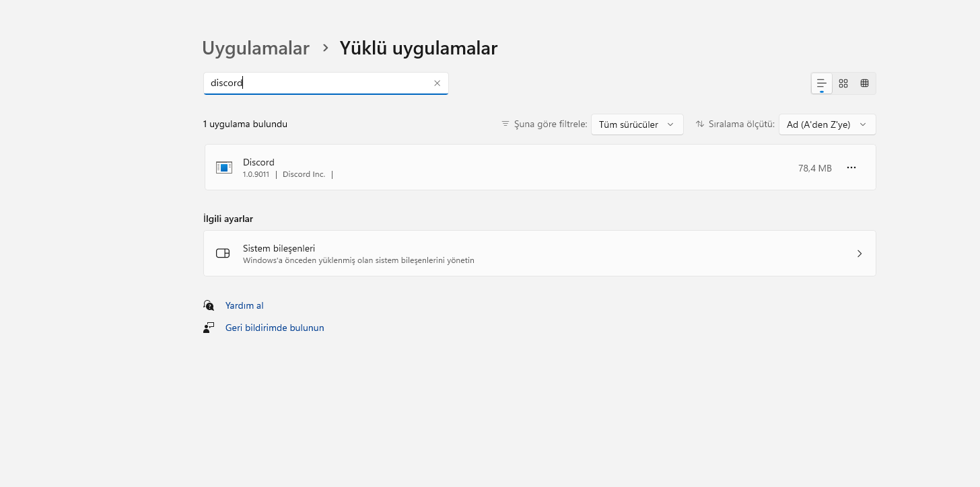
Task: Click the Discord Inc. publisher text
Action: (x=304, y=174)
